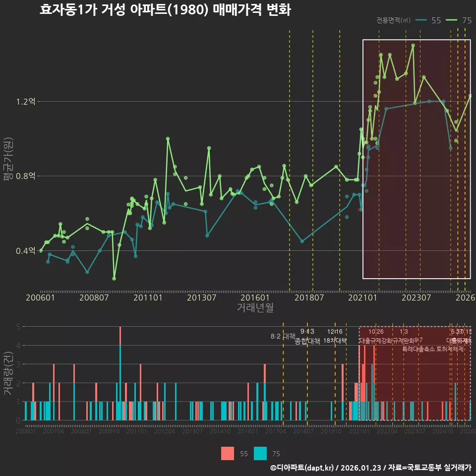Select 200704 on the volume chart x-axis
The width and height of the screenshot is (476, 476).
point(54,431)
